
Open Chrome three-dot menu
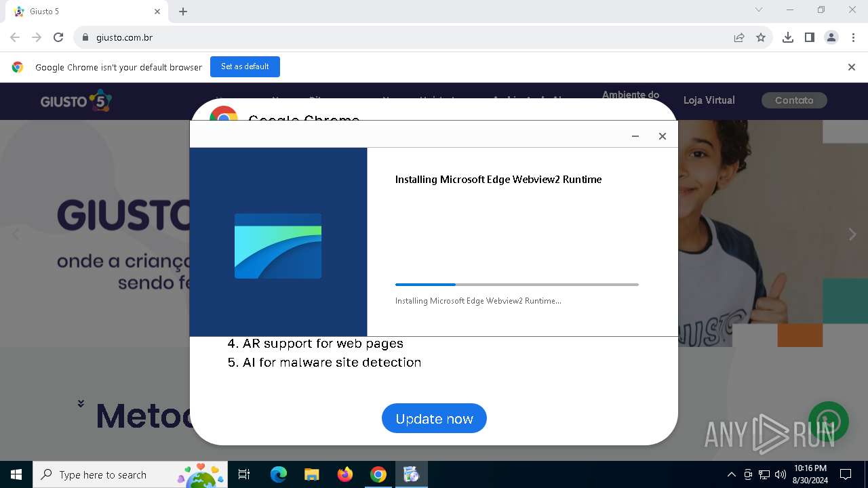pos(853,37)
